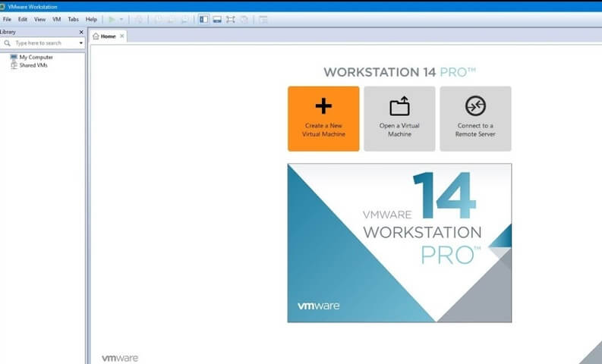Switch to the Home tab
This screenshot has height=364, width=602.
108,36
